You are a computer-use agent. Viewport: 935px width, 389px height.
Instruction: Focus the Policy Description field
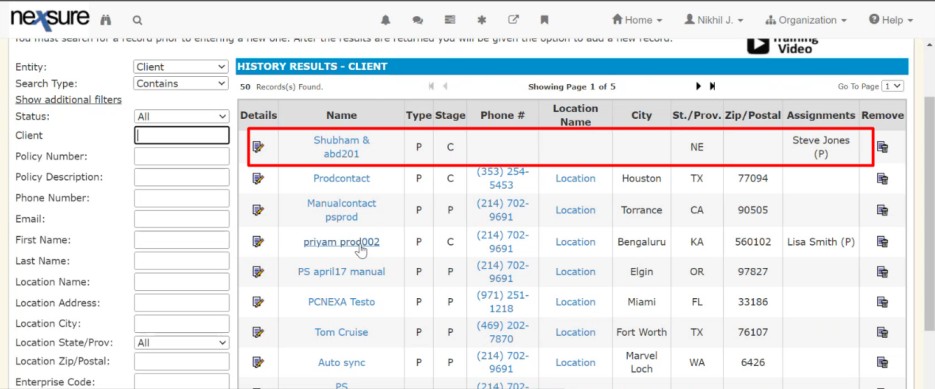[x=181, y=177]
